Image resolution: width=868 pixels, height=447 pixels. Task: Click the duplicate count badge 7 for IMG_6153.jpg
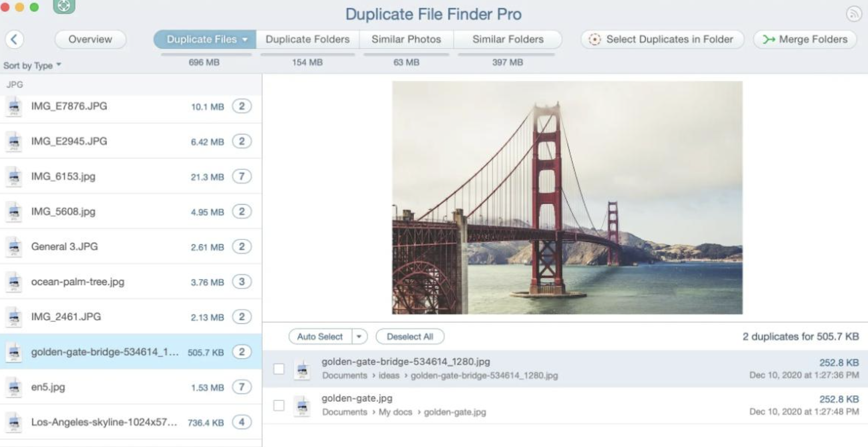point(242,176)
